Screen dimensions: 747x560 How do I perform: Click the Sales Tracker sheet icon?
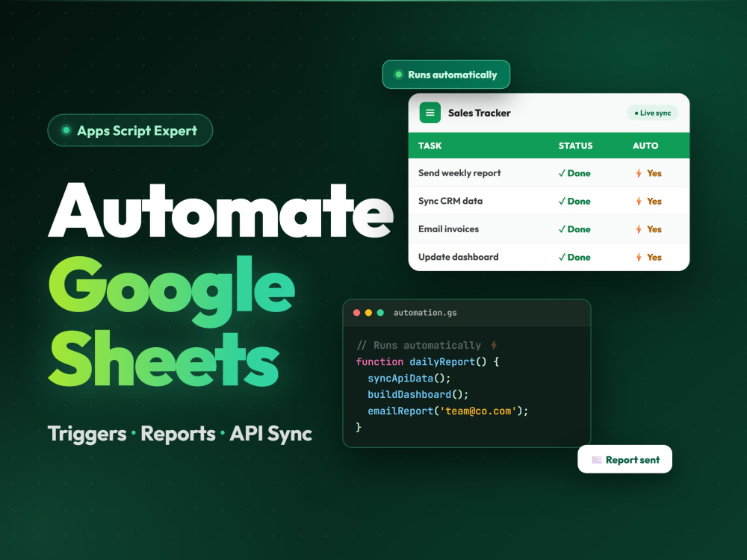pyautogui.click(x=430, y=113)
